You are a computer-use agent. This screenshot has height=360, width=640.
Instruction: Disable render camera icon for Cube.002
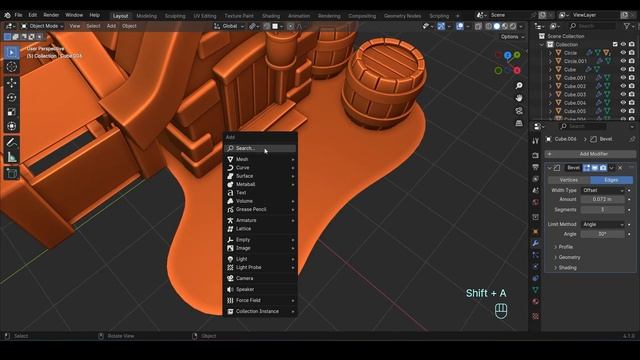coord(631,86)
